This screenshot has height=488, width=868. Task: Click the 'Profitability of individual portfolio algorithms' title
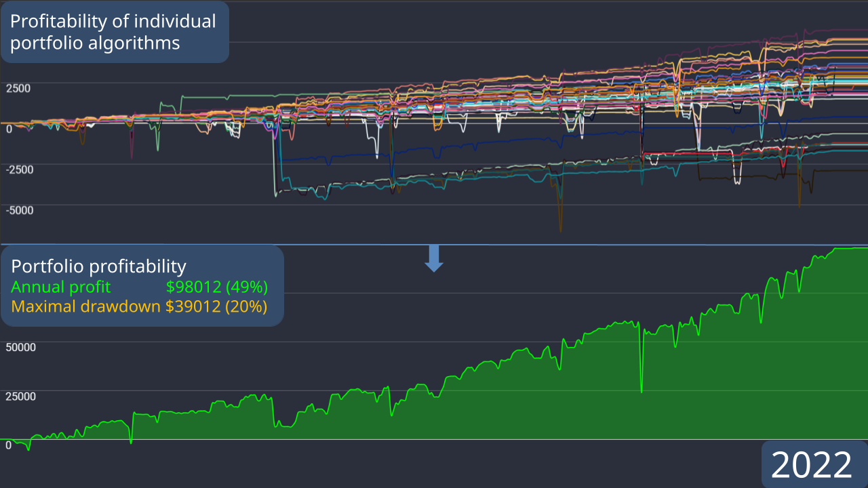(113, 32)
